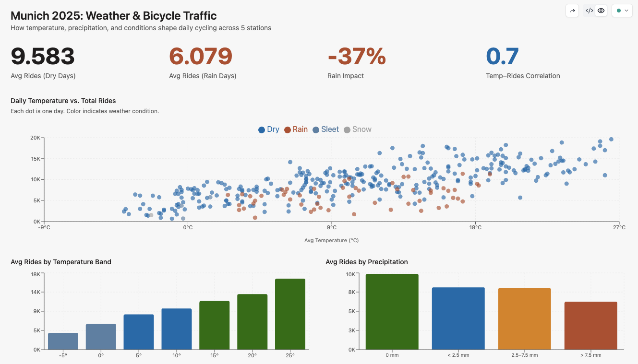Select the orange 2.5–7.5 mm bar
Image resolution: width=638 pixels, height=364 pixels.
[524, 319]
